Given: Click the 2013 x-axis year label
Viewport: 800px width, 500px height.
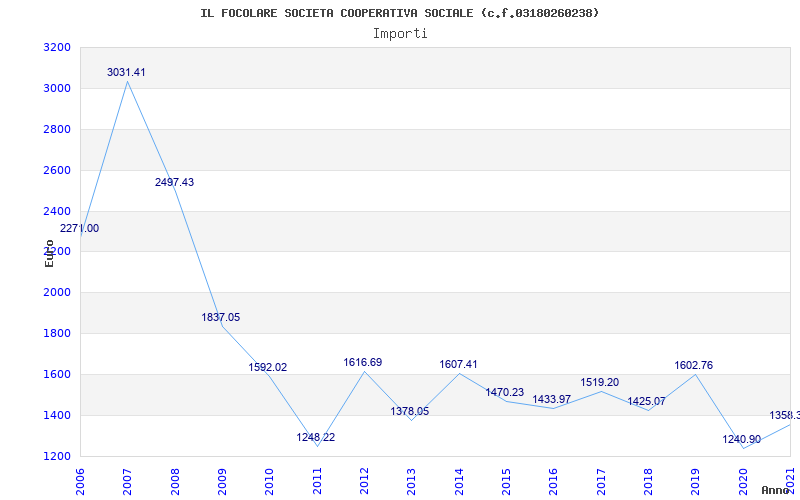Looking at the screenshot, I should [x=412, y=481].
